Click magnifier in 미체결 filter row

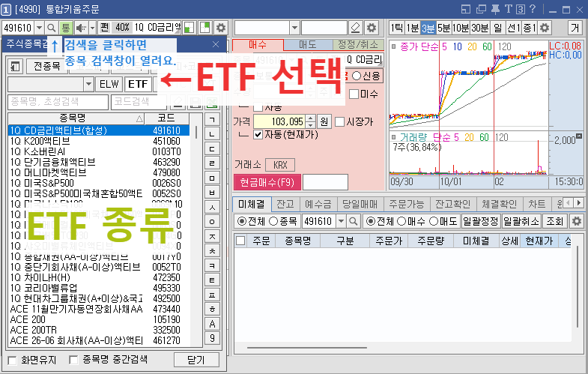(353, 221)
